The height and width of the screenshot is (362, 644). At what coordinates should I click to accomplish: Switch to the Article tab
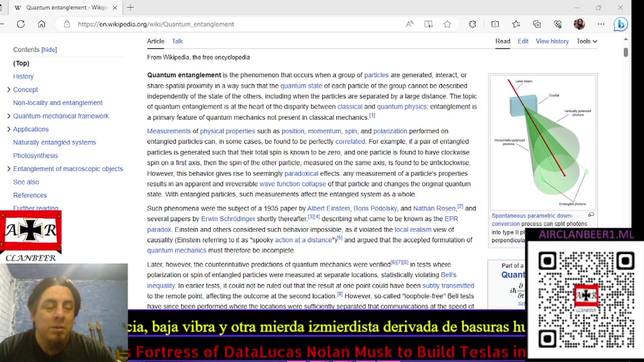155,41
